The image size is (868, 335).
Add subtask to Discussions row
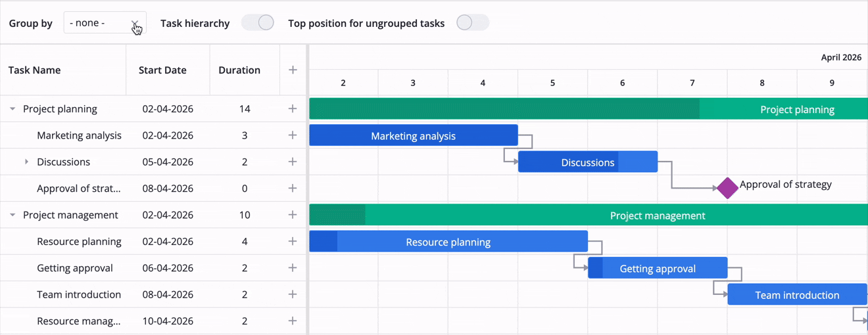click(293, 162)
